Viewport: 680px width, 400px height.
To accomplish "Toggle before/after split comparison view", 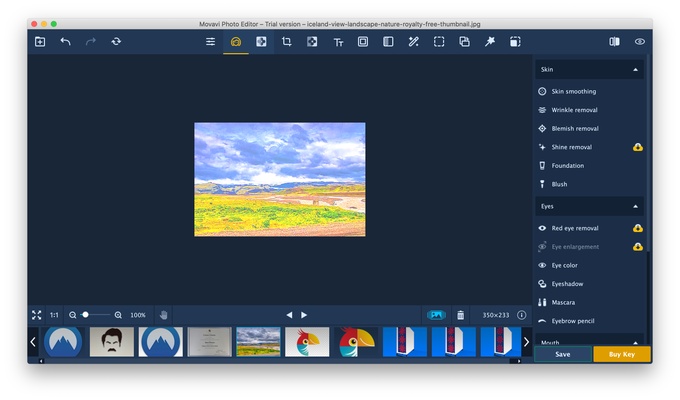I will point(614,42).
